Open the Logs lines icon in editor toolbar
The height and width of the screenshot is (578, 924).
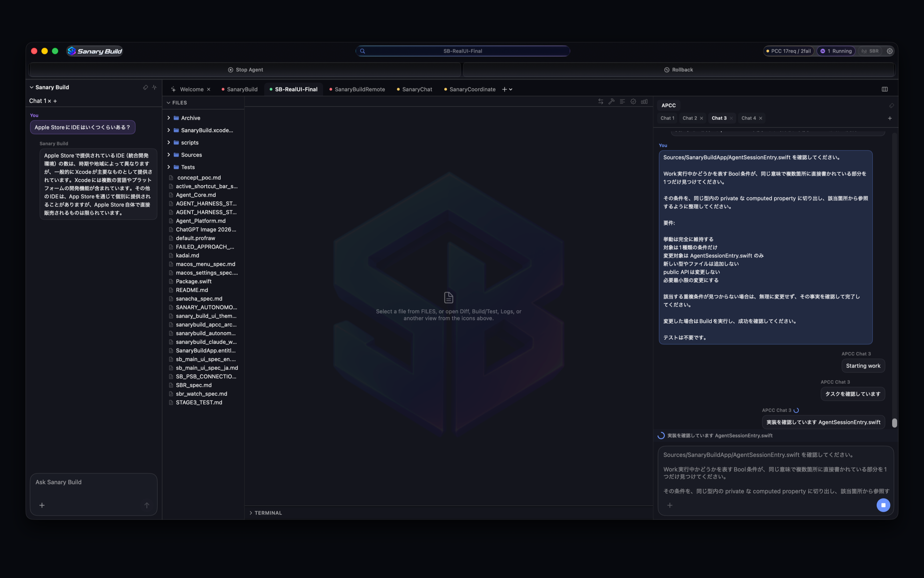(622, 101)
